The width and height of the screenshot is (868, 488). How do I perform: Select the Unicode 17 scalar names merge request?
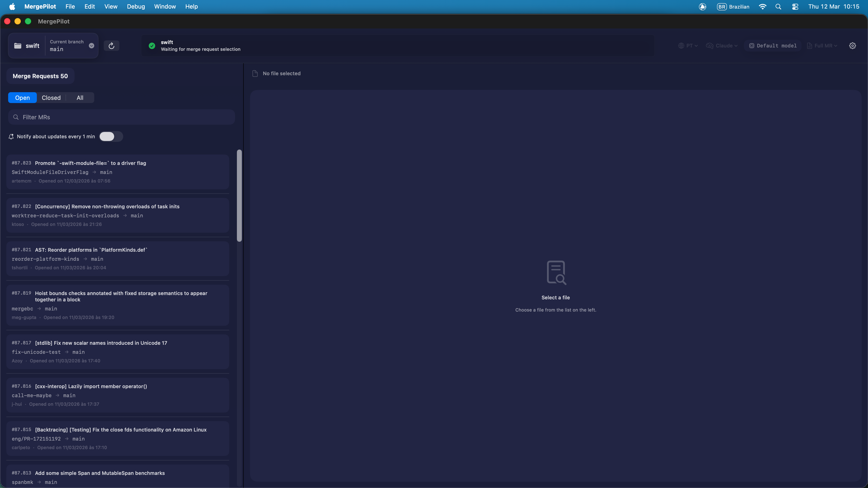point(117,351)
